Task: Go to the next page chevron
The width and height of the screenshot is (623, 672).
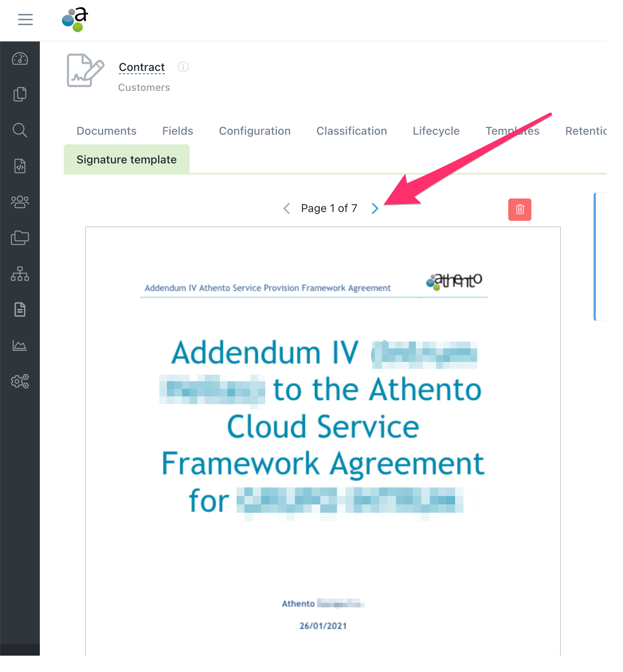Action: coord(375,208)
